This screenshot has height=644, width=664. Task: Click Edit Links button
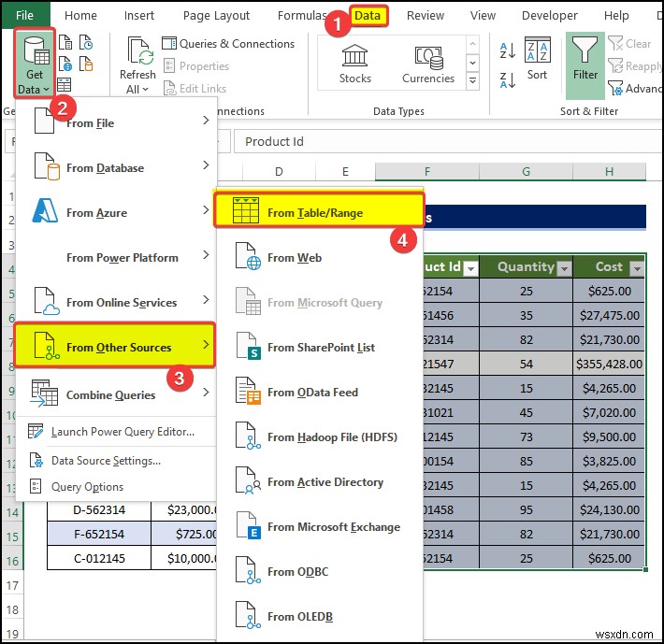(x=195, y=89)
